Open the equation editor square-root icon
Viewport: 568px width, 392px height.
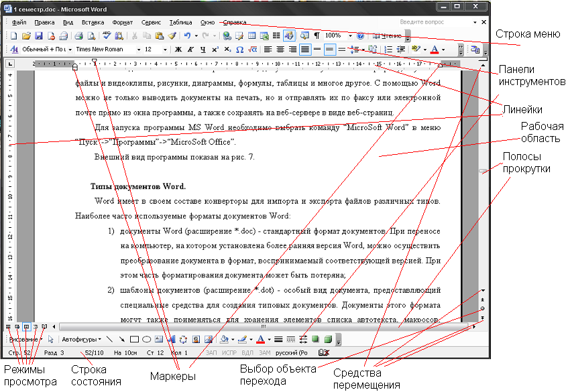(253, 50)
